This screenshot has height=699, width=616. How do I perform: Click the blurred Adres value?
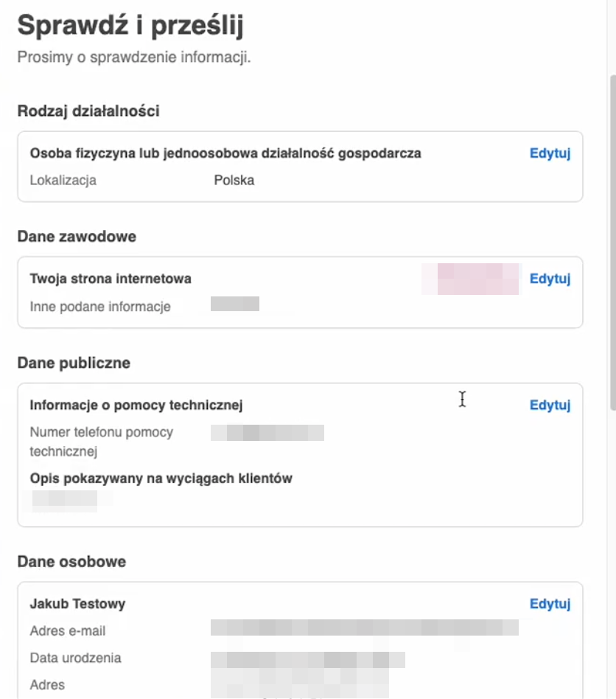tap(300, 684)
